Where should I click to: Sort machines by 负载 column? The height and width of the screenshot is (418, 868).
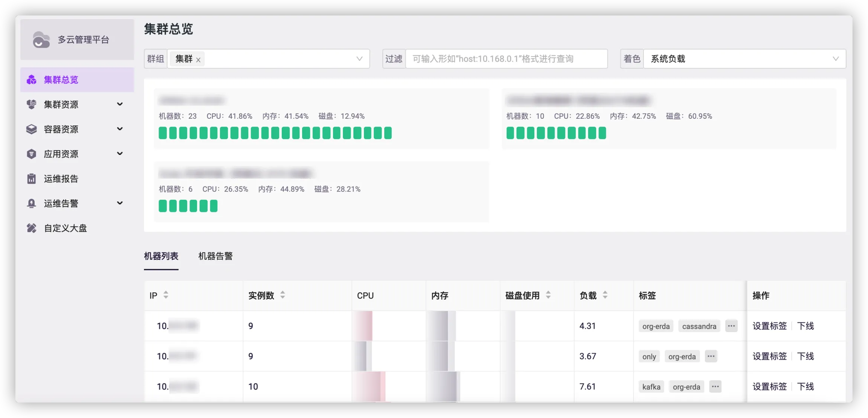(x=605, y=295)
